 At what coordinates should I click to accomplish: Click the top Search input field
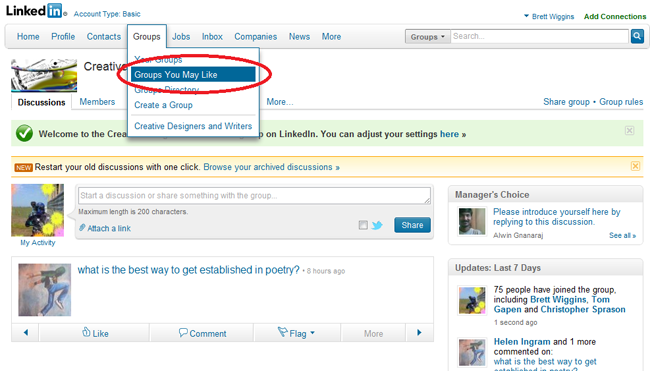click(x=539, y=36)
